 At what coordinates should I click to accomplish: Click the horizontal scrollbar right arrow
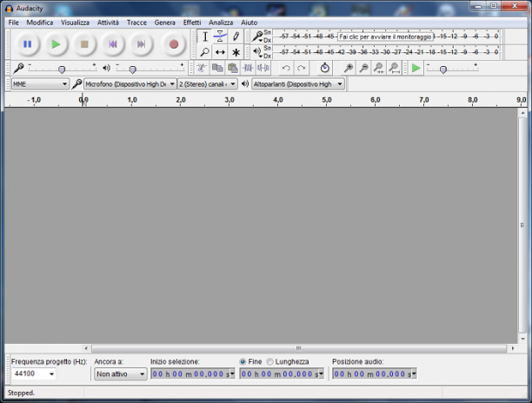(513, 348)
